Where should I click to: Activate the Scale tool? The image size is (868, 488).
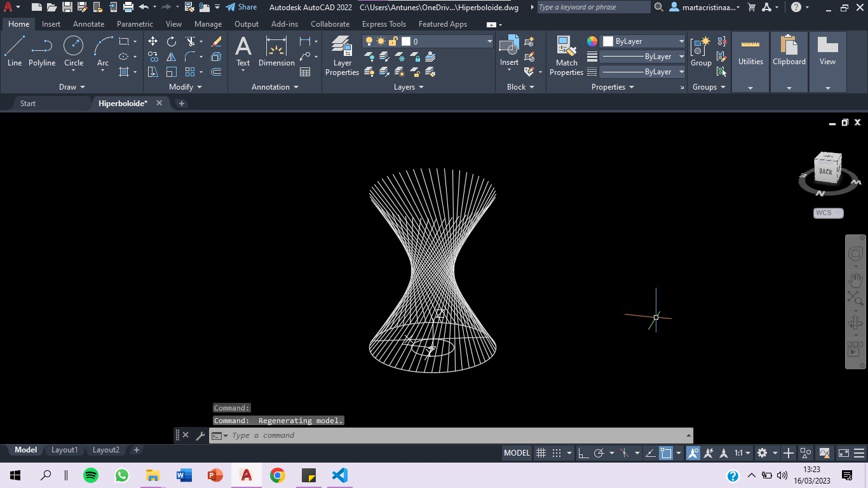pyautogui.click(x=172, y=72)
